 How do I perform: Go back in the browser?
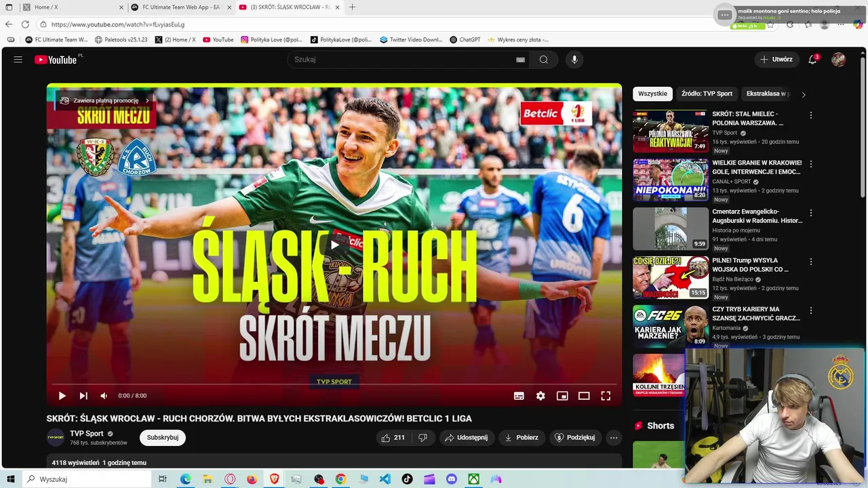[9, 24]
